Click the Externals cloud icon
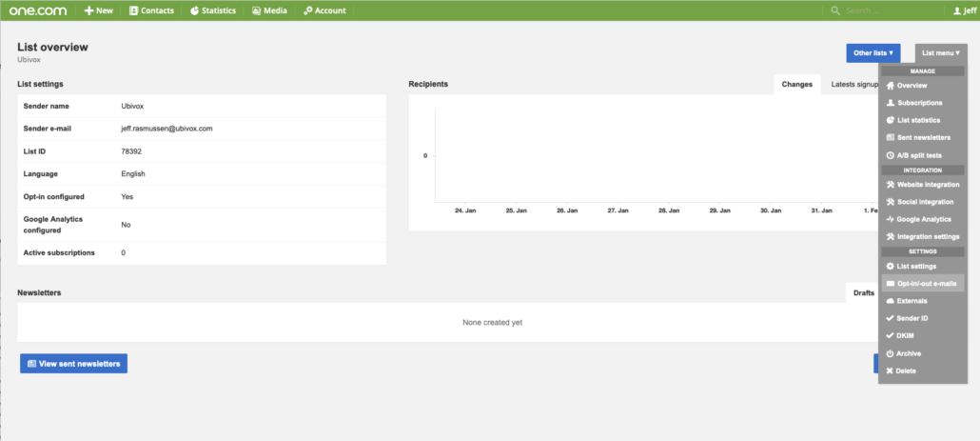Image resolution: width=980 pixels, height=441 pixels. click(x=891, y=301)
